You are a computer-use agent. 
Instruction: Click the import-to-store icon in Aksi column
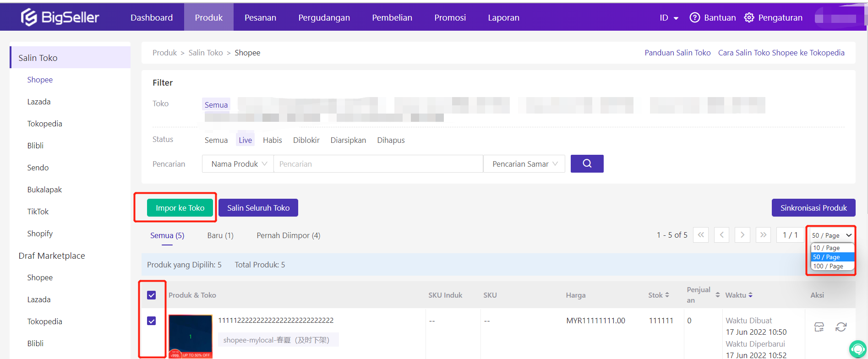819,327
